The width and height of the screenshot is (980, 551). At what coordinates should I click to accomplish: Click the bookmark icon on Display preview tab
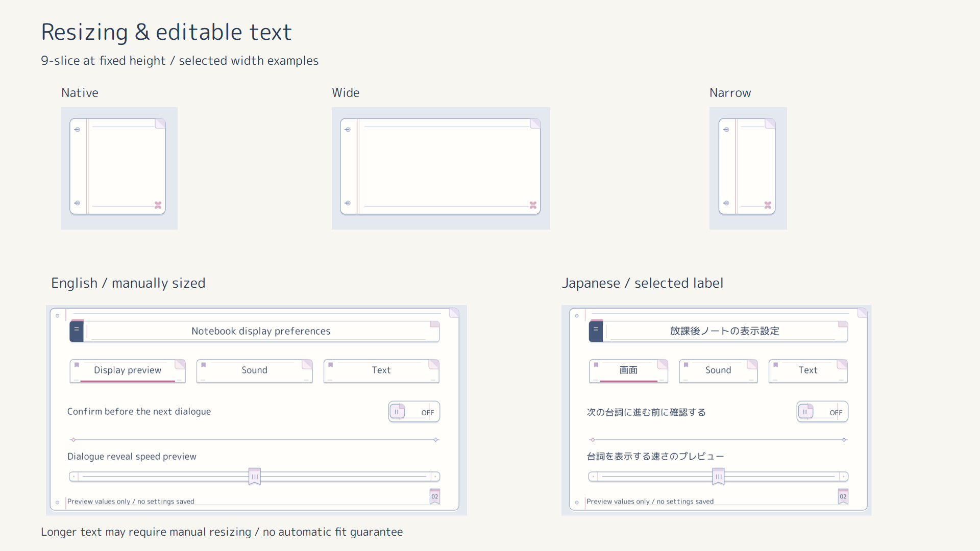[x=77, y=365]
